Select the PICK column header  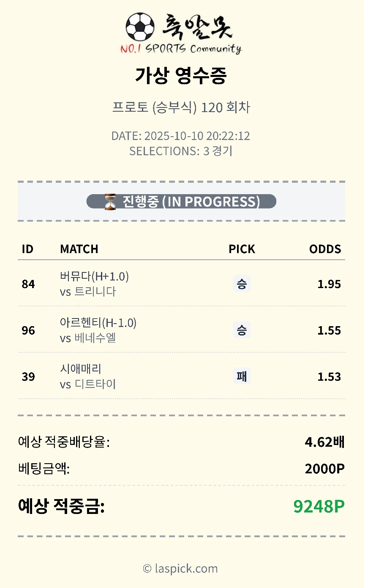click(x=242, y=249)
